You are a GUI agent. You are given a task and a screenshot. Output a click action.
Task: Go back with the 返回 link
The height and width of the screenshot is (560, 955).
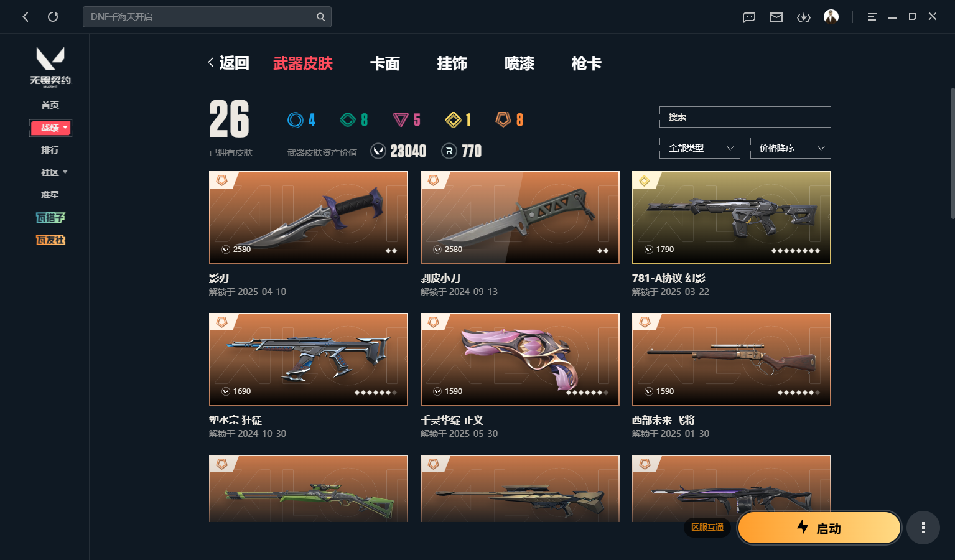pos(228,63)
